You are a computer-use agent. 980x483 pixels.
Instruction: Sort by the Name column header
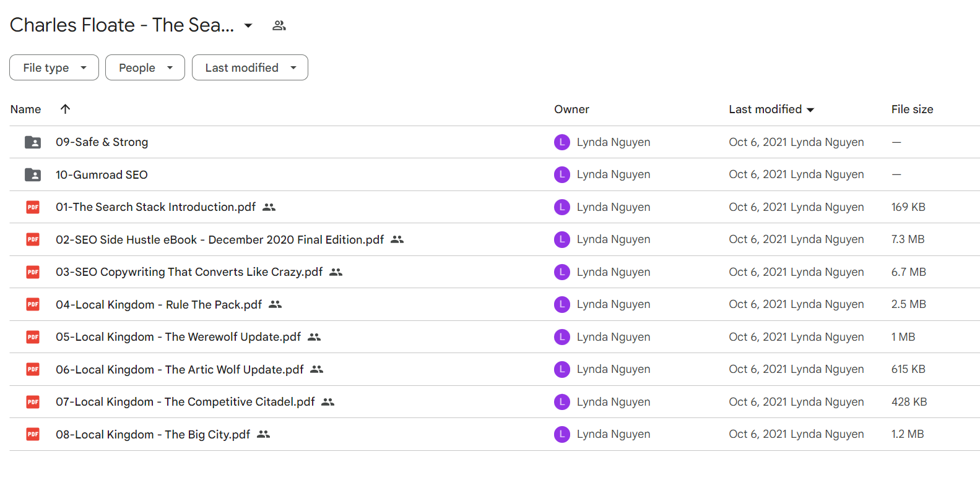pos(25,109)
